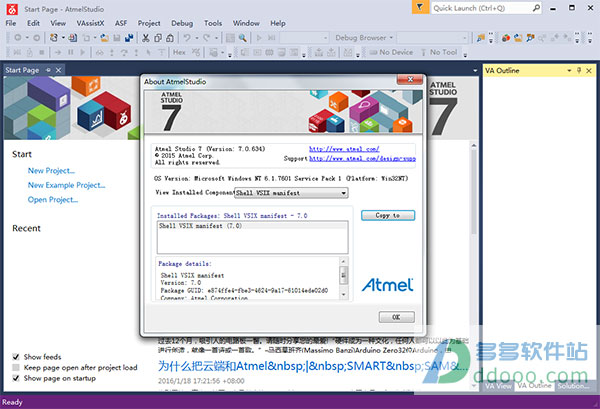Click the Save All toolbar icon
The image size is (600, 409).
click(x=129, y=37)
